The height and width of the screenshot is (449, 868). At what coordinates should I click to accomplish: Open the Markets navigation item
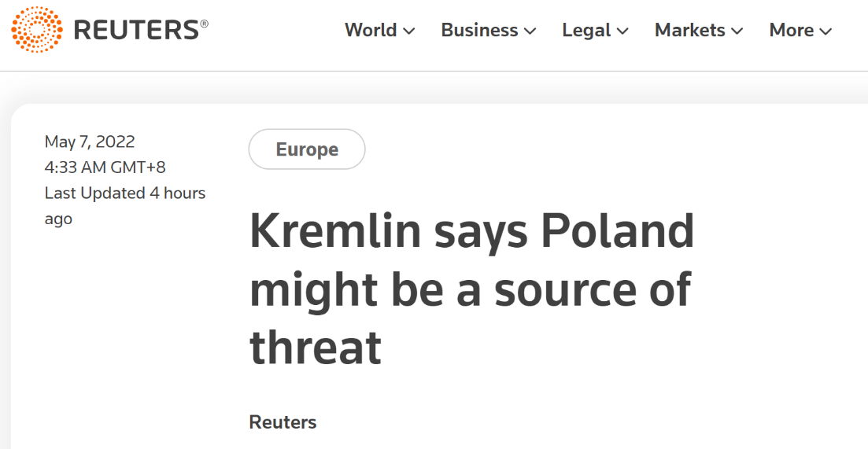point(689,30)
